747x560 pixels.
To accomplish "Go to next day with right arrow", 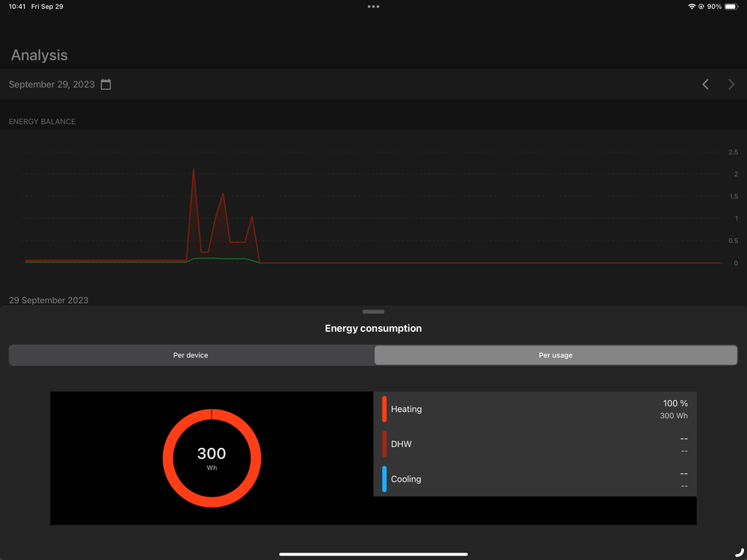I will [731, 84].
